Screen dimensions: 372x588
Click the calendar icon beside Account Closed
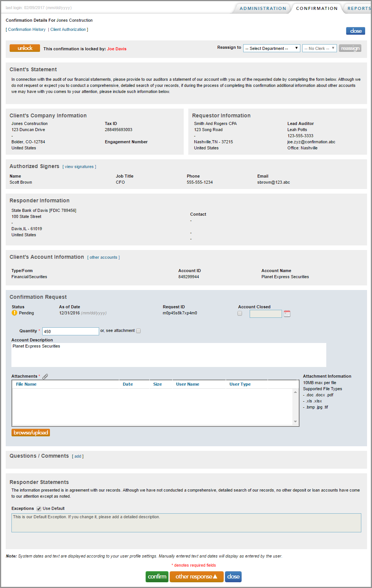coord(287,314)
